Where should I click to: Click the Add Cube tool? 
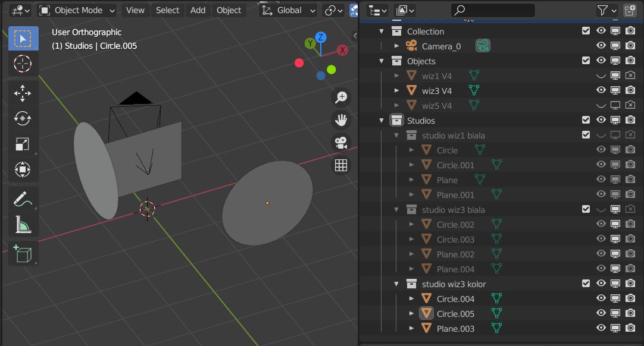click(x=23, y=254)
